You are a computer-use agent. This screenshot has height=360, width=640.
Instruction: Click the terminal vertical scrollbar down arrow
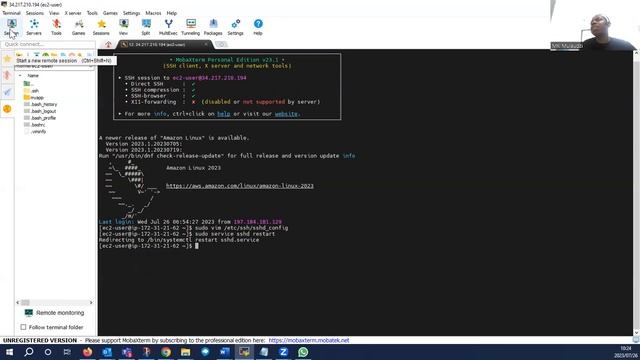pyautogui.click(x=636, y=333)
